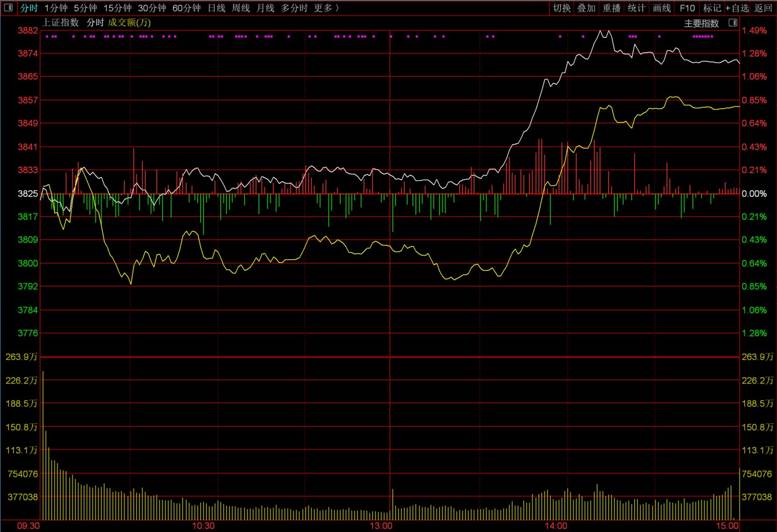
Task: Click the 切换 switch button
Action: (562, 8)
